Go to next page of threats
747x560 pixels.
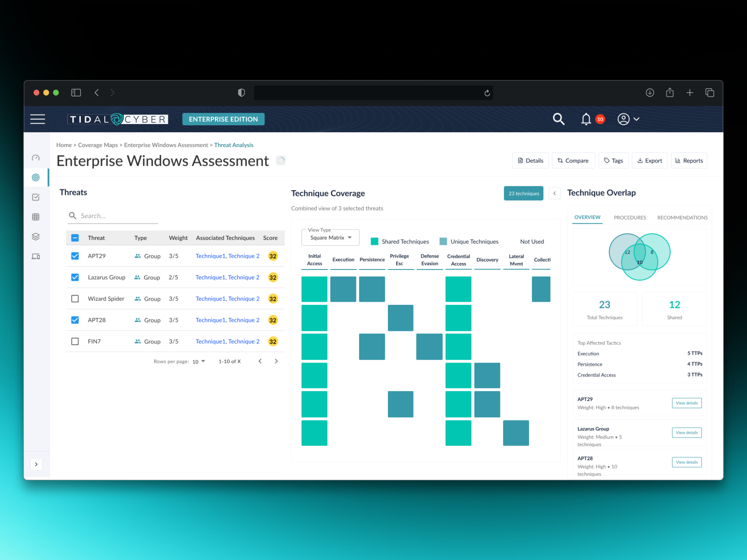(276, 361)
